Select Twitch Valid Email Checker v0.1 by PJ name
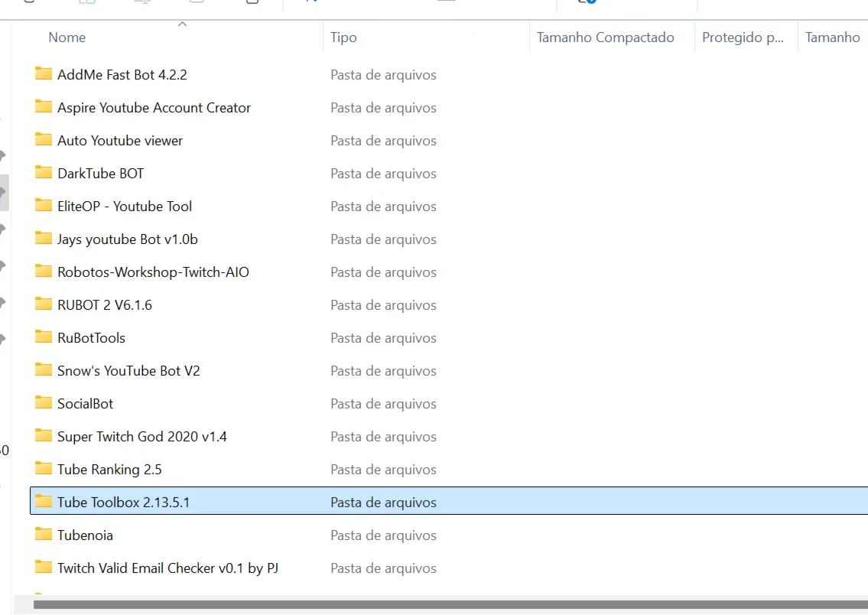Screen dimensions: 868x615 167,568
